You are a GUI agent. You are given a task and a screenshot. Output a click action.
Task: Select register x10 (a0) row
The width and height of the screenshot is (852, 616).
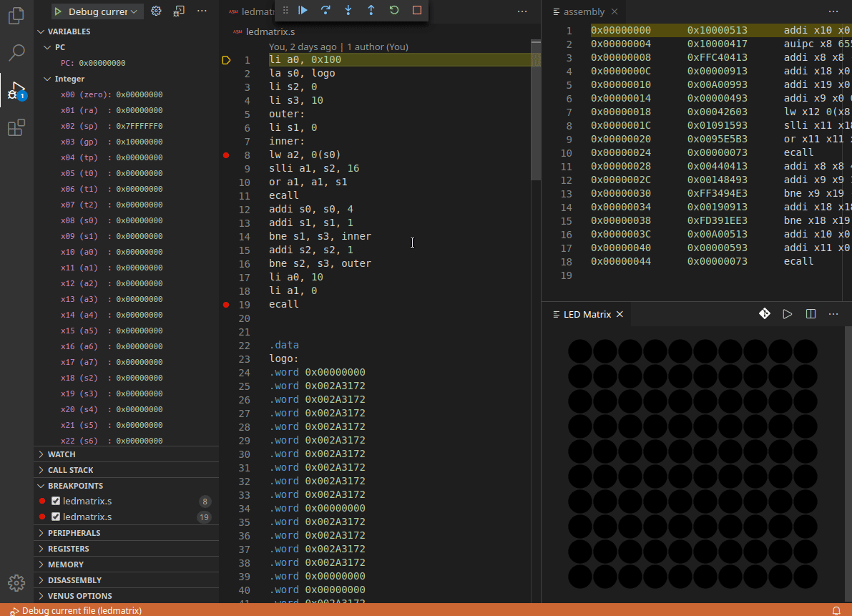126,252
